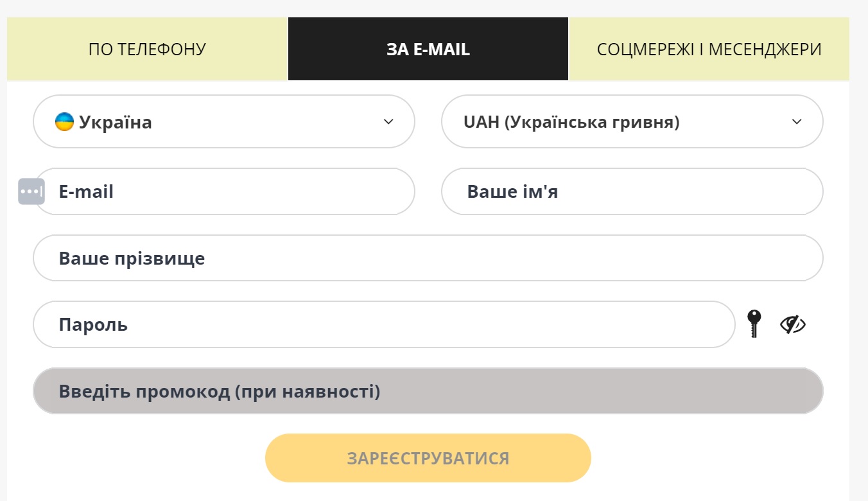Expand the country dropdown chevron next to Україна
868x501 pixels.
point(388,121)
